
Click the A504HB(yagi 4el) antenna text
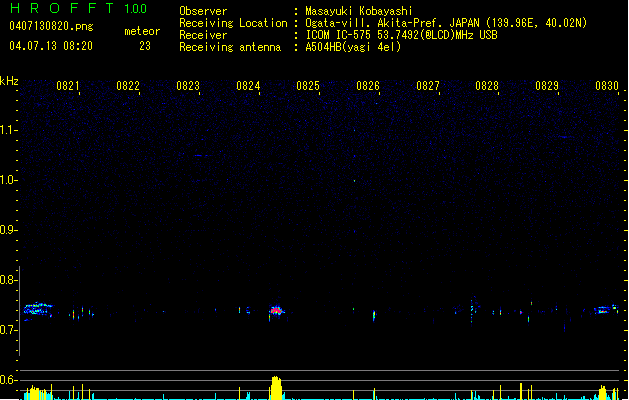pyautogui.click(x=353, y=47)
